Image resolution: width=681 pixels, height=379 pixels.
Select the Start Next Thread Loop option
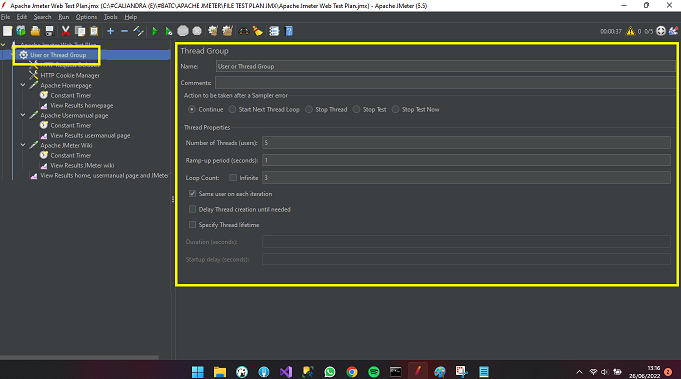232,109
